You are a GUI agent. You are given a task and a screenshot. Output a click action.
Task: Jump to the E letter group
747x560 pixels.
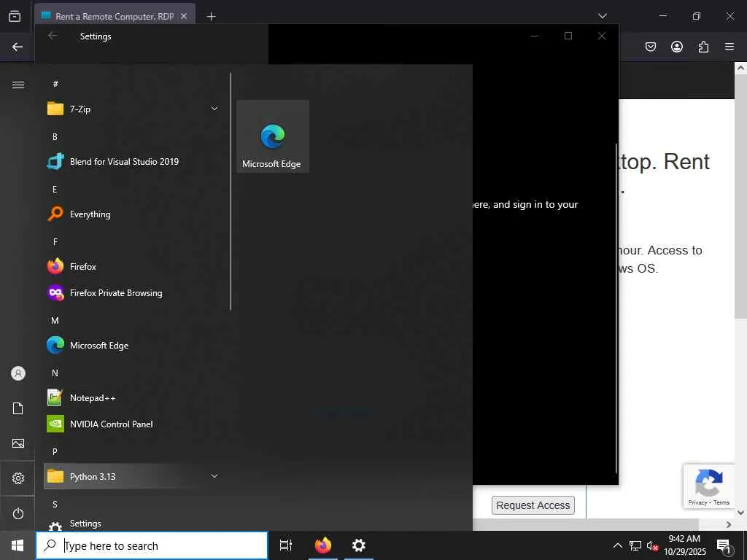click(x=55, y=190)
